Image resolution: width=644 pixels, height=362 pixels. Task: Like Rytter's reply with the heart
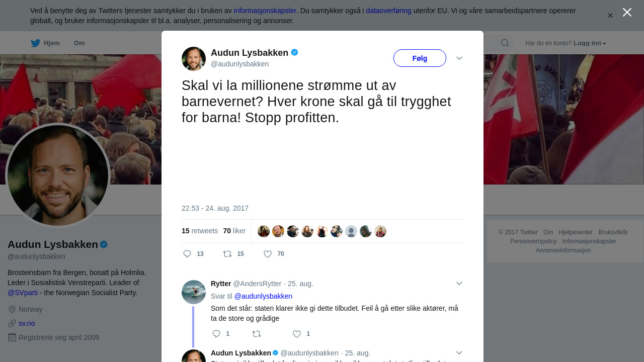(297, 334)
